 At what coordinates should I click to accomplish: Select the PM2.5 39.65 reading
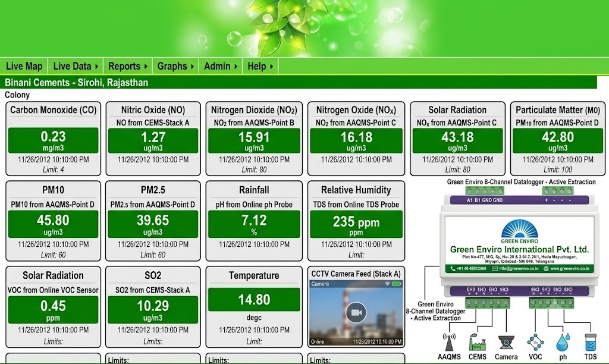coord(153,224)
